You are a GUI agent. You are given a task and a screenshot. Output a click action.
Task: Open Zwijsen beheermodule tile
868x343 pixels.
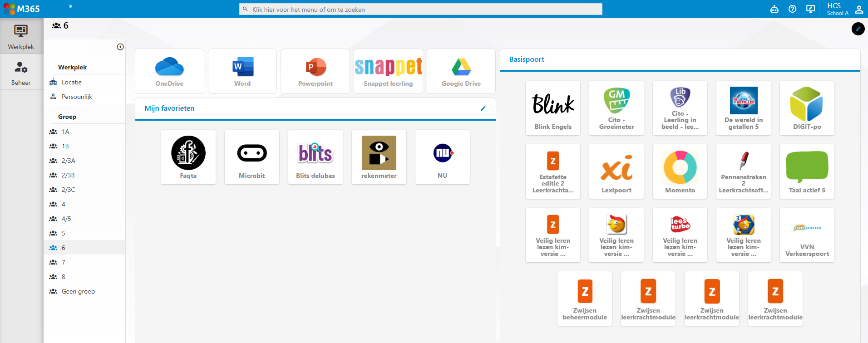click(585, 299)
